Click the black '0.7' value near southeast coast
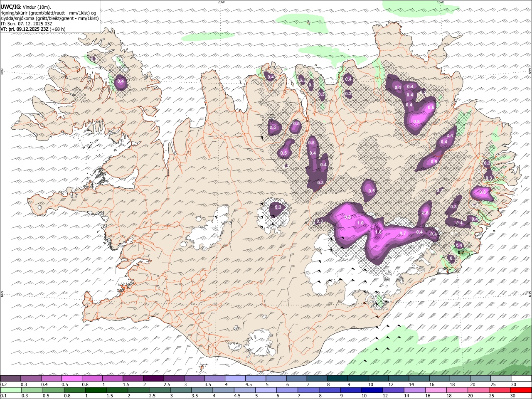Image resolution: width=532 pixels, height=399 pixels. click(x=461, y=252)
